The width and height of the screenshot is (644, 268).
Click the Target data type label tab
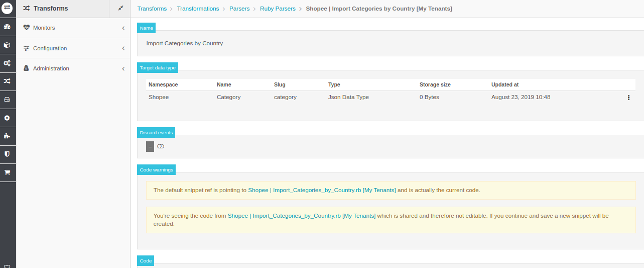tap(158, 68)
